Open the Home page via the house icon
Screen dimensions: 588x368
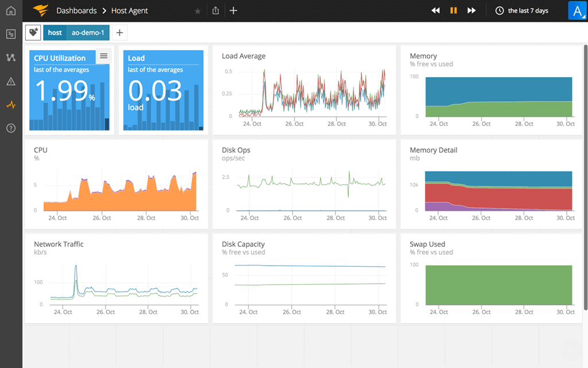point(10,10)
